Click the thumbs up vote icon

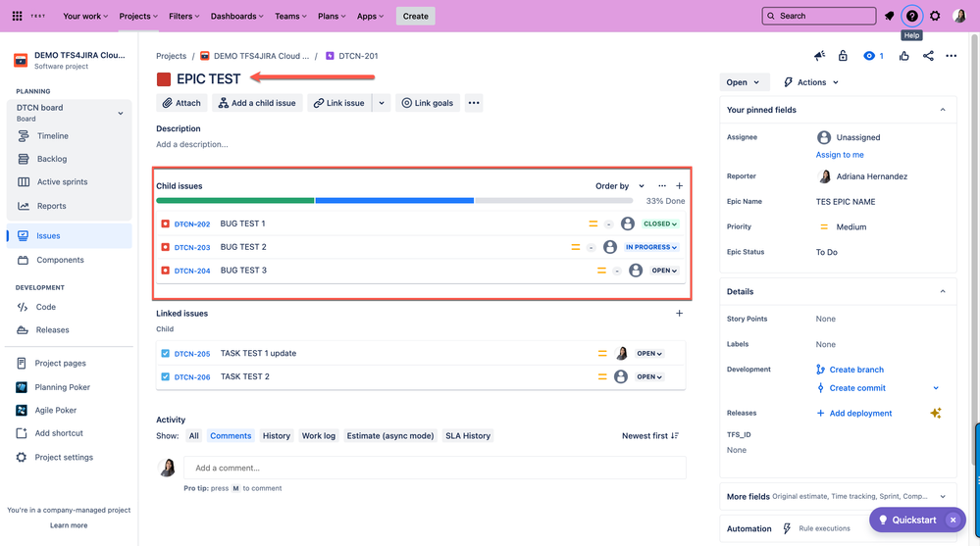click(903, 56)
